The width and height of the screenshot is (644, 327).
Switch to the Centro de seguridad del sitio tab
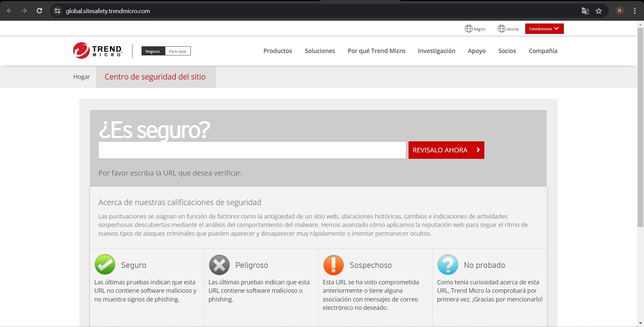[x=155, y=77]
